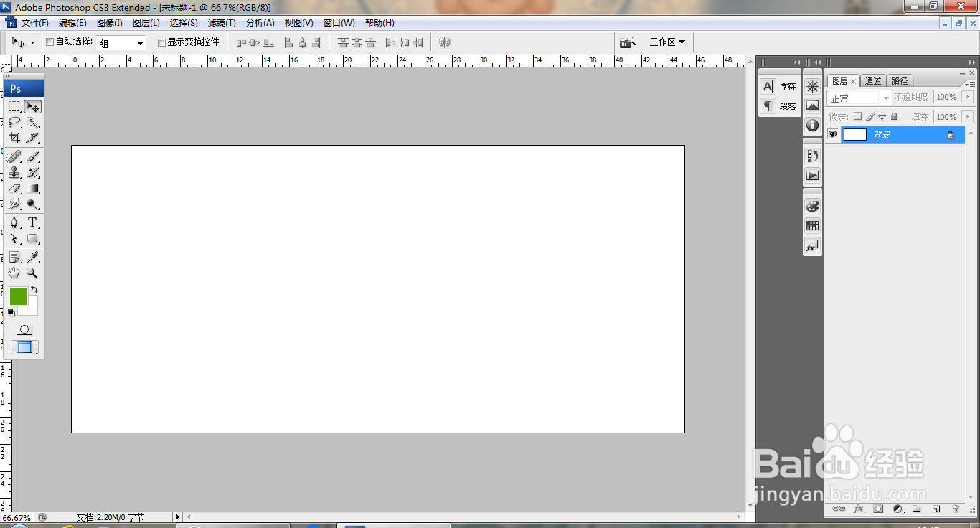Switch to the 通道 tab
Viewport: 980px width, 528px height.
click(873, 81)
